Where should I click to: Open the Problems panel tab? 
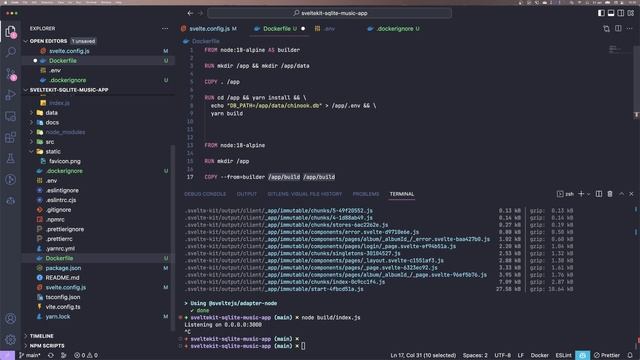click(366, 194)
